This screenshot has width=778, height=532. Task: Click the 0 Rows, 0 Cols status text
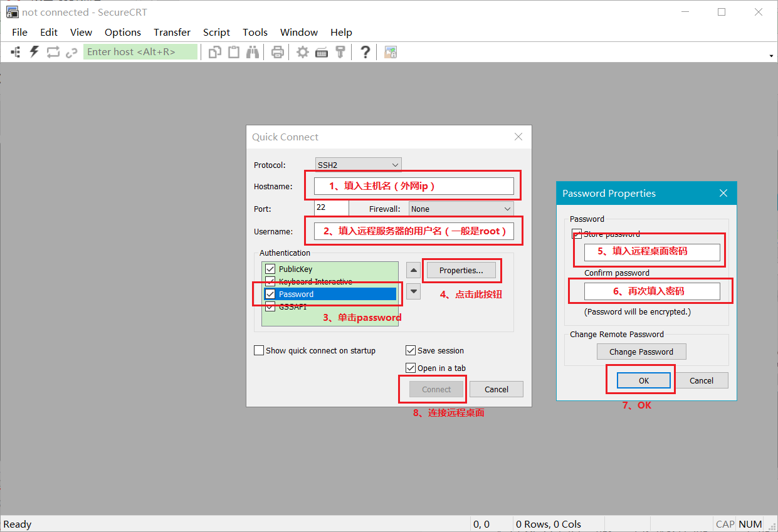[x=548, y=524]
